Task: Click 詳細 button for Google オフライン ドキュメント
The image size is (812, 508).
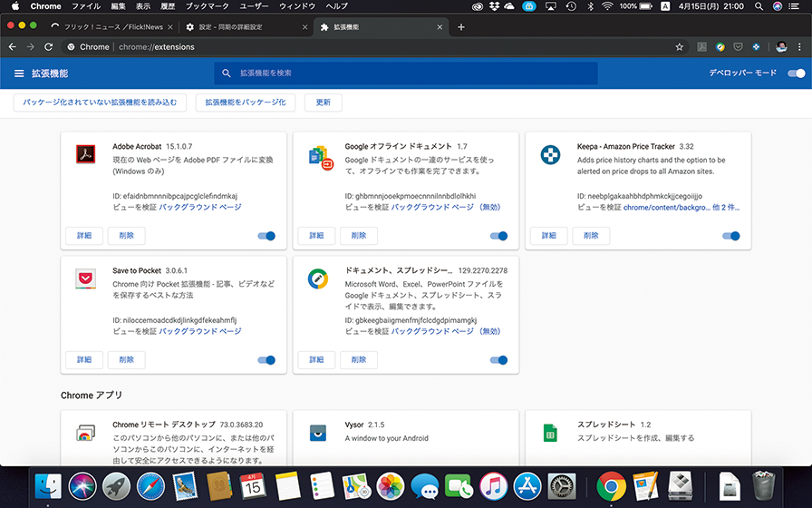Action: 316,236
